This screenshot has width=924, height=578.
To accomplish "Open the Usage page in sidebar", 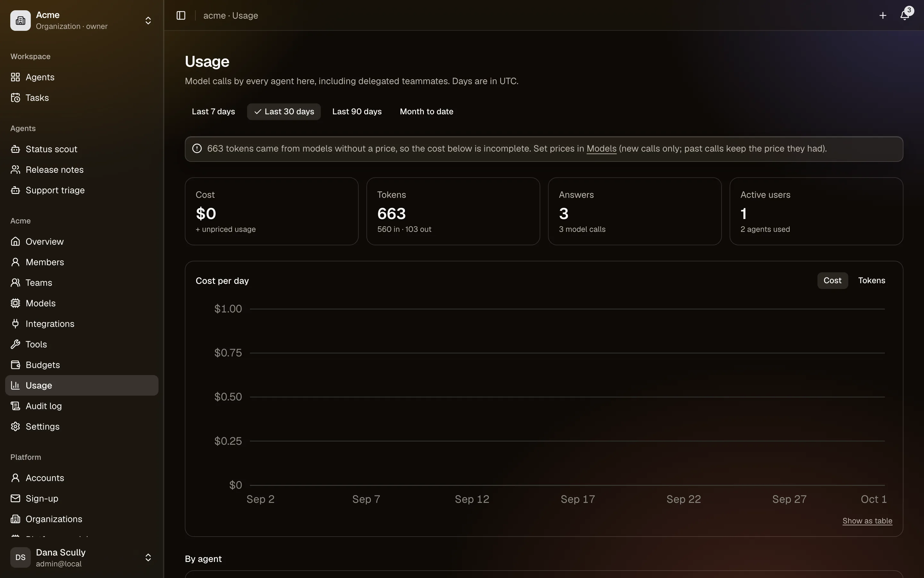I will (x=82, y=385).
